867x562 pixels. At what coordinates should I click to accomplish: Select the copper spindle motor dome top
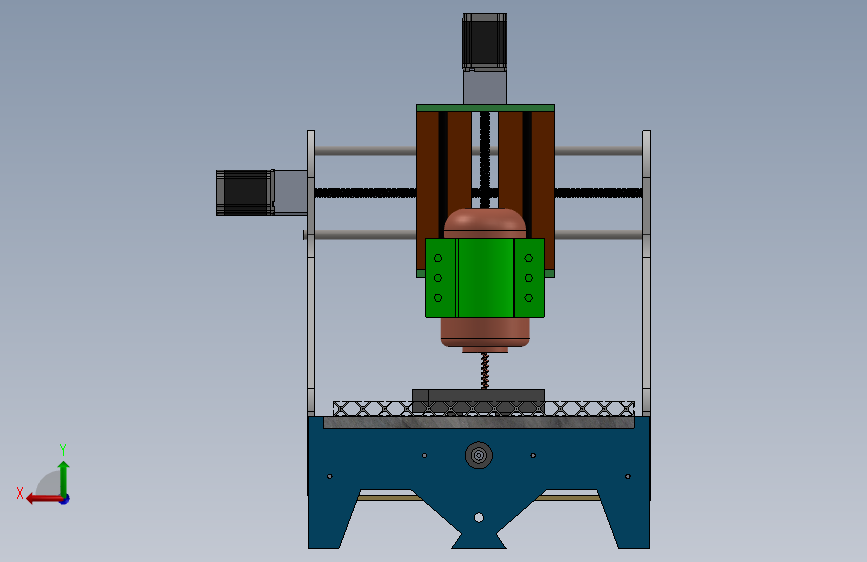click(485, 223)
